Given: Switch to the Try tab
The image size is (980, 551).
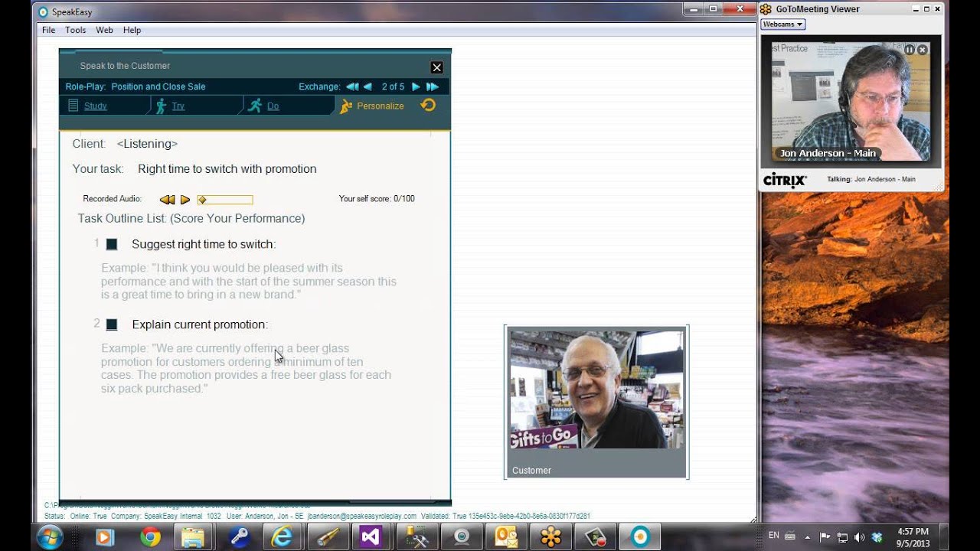Looking at the screenshot, I should [x=178, y=106].
